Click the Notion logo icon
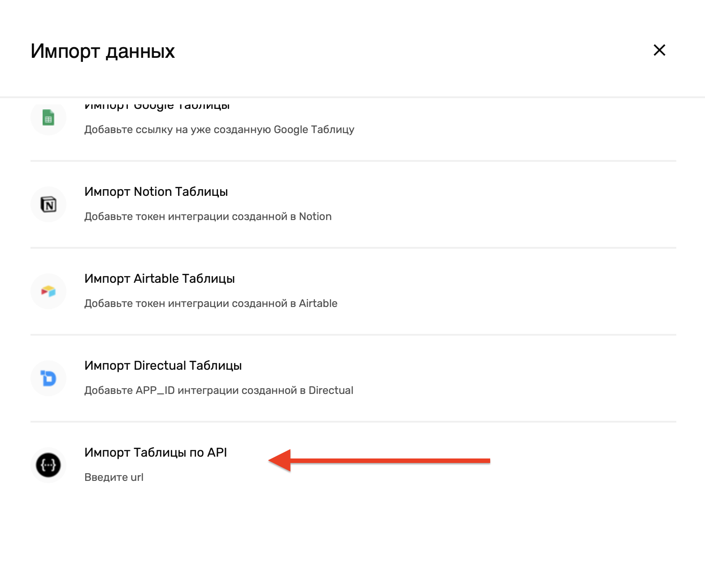This screenshot has width=705, height=588. pyautogui.click(x=48, y=204)
